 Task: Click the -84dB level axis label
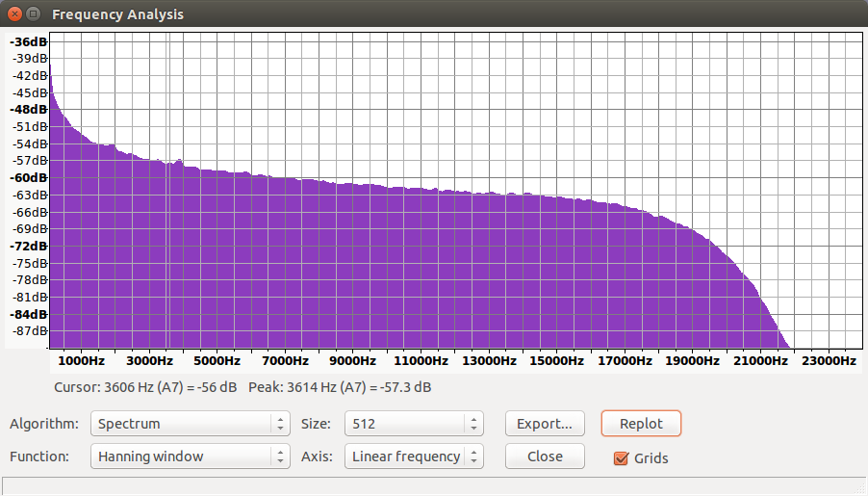(28, 314)
